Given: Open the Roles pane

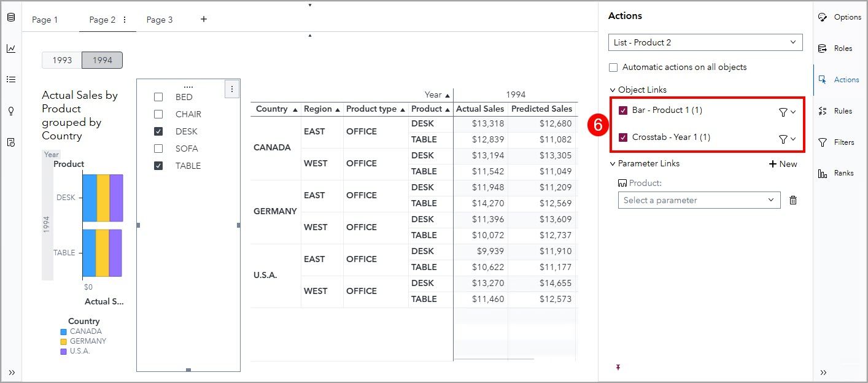Looking at the screenshot, I should [x=835, y=48].
